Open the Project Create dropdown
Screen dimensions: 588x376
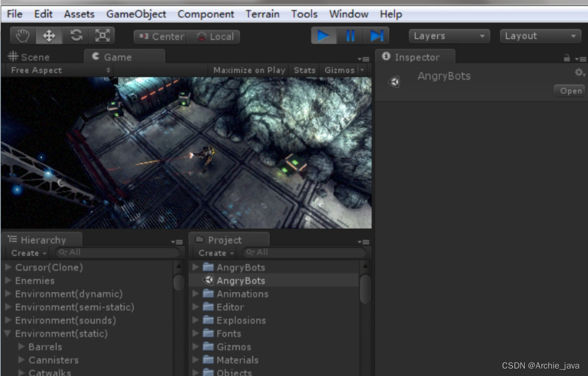tap(216, 253)
